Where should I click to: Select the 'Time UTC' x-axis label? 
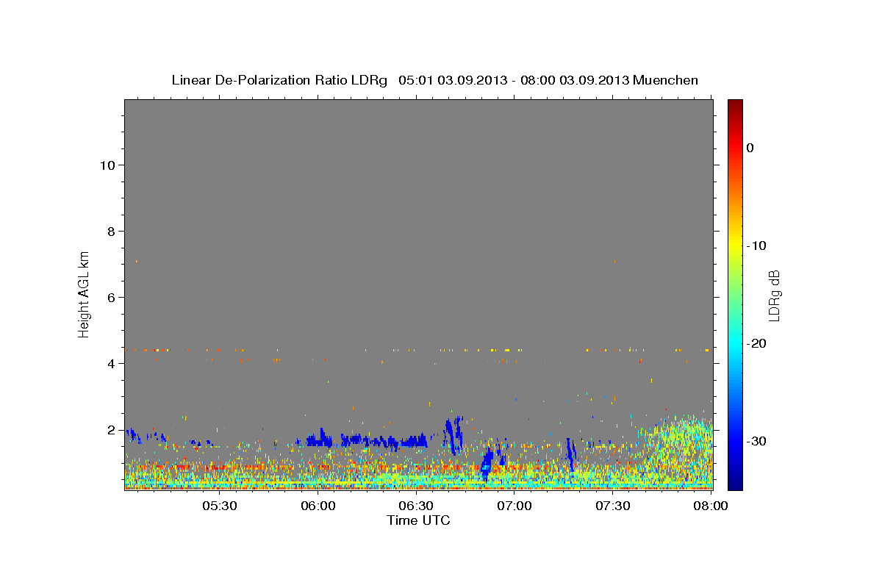point(418,520)
